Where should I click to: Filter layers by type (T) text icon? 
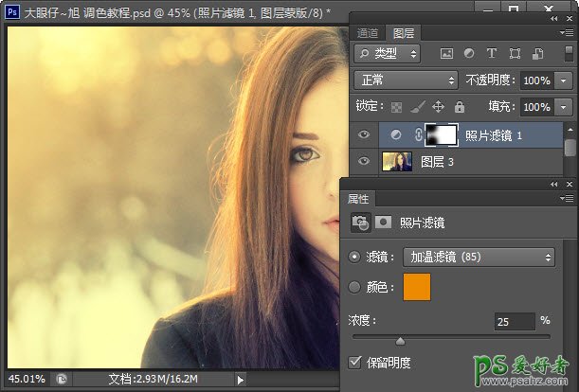point(492,53)
